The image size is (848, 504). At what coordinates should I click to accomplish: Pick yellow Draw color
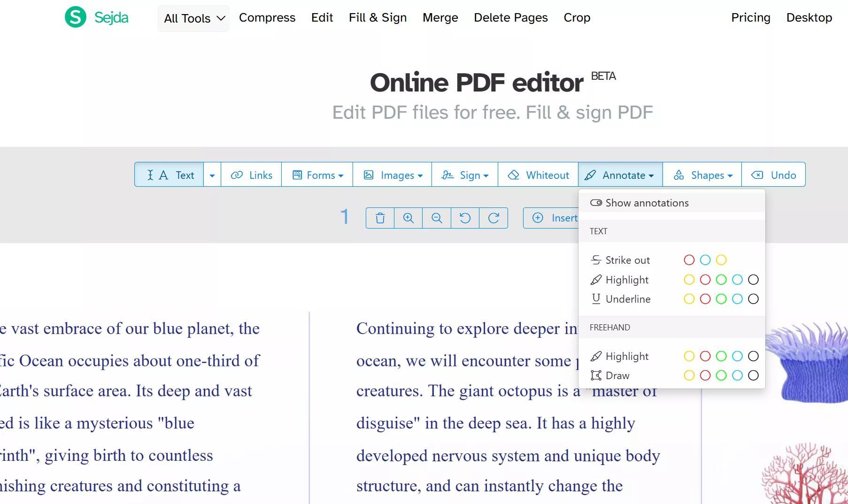pyautogui.click(x=689, y=375)
